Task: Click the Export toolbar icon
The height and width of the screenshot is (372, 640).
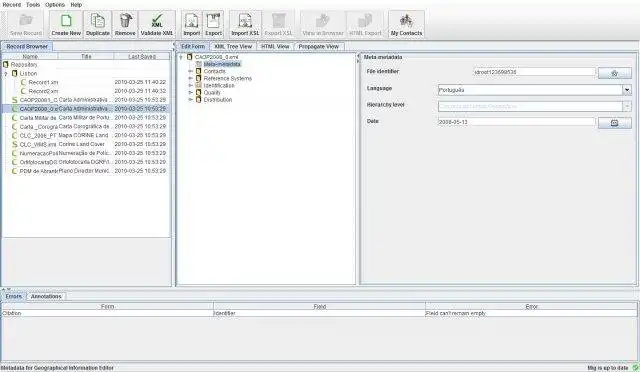Action: pos(213,20)
